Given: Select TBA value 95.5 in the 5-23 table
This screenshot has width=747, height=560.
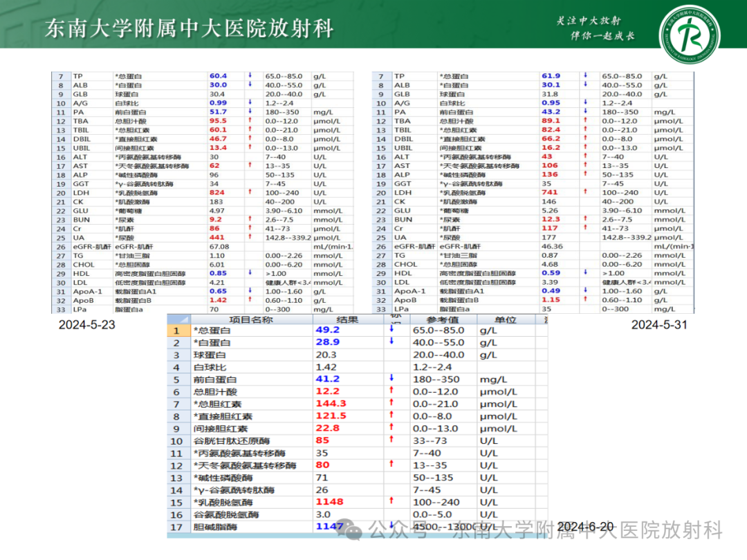Looking at the screenshot, I should pyautogui.click(x=218, y=121).
